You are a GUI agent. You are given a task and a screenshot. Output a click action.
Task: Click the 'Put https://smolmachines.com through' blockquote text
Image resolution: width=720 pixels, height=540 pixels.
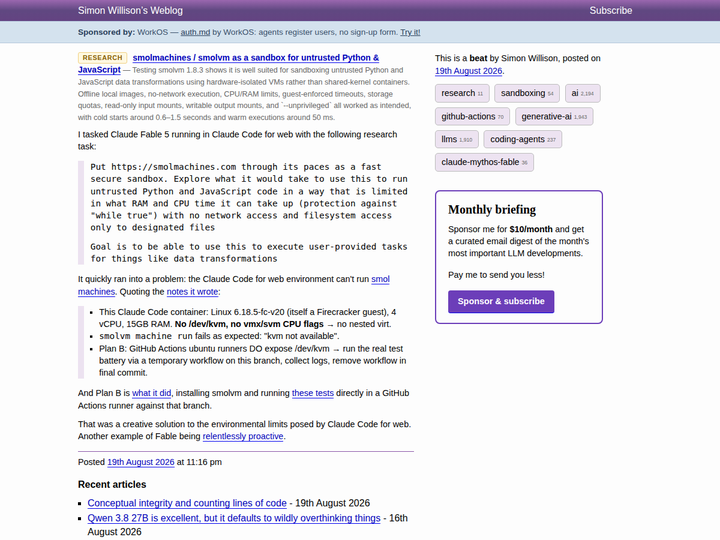(249, 197)
